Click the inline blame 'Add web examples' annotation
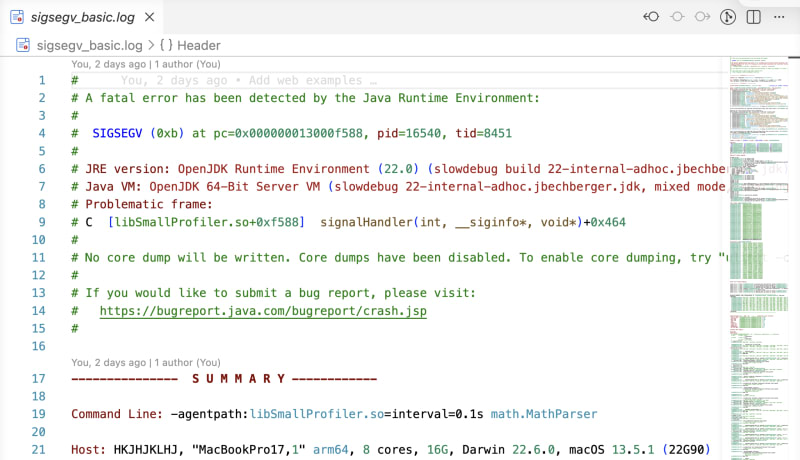The image size is (800, 460). click(x=248, y=81)
